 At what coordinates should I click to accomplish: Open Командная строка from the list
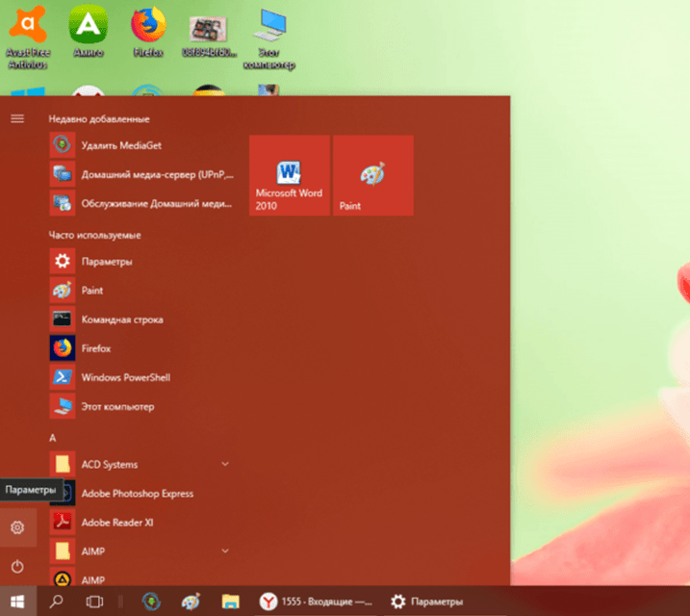click(121, 320)
